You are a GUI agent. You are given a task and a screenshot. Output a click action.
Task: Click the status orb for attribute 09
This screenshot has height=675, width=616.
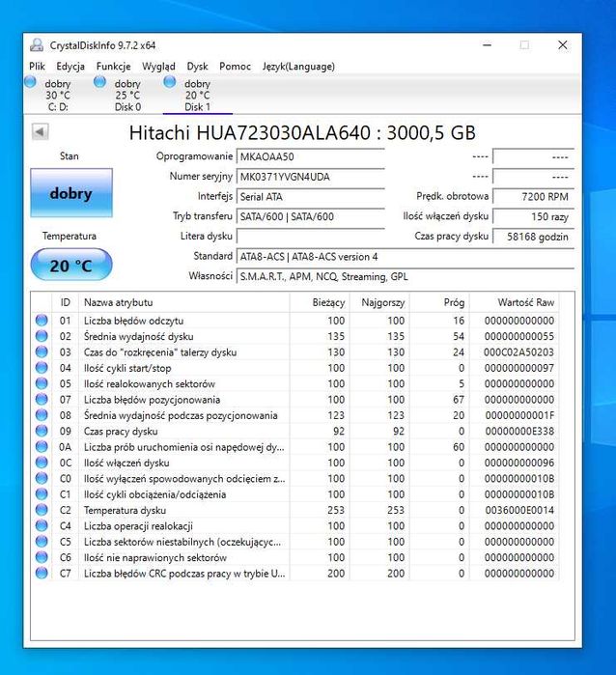pos(42,431)
